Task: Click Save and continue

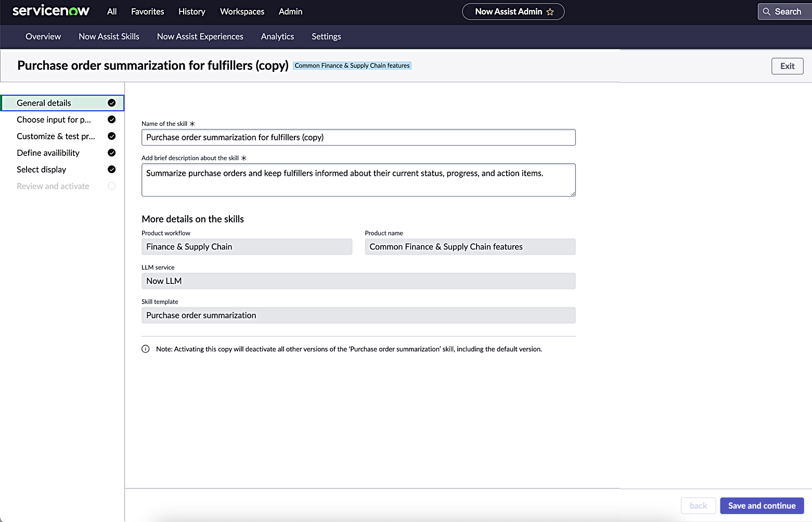Action: click(762, 506)
